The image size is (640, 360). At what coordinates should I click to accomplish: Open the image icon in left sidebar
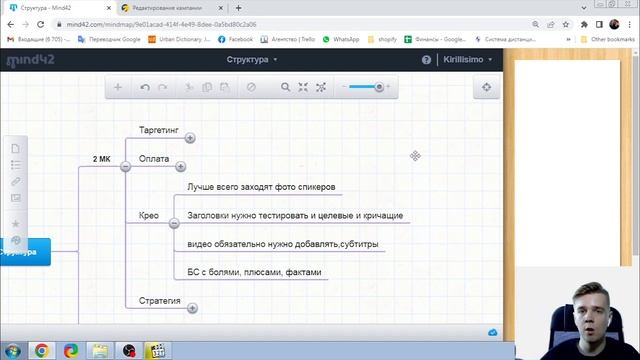[16, 198]
